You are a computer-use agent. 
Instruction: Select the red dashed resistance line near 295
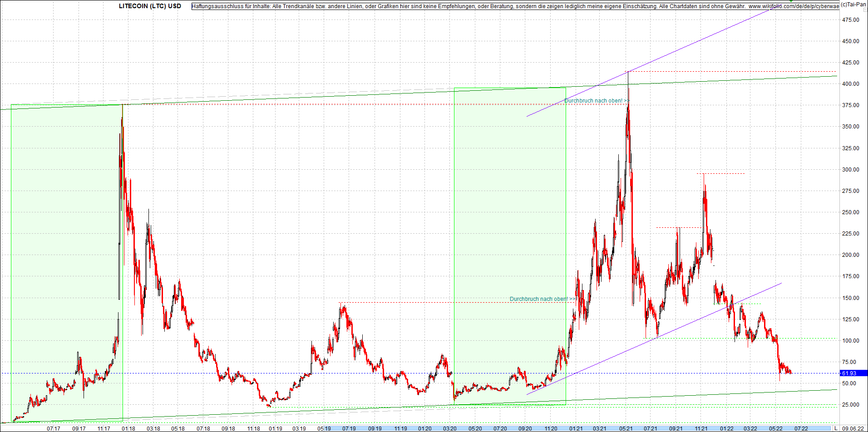click(x=721, y=173)
